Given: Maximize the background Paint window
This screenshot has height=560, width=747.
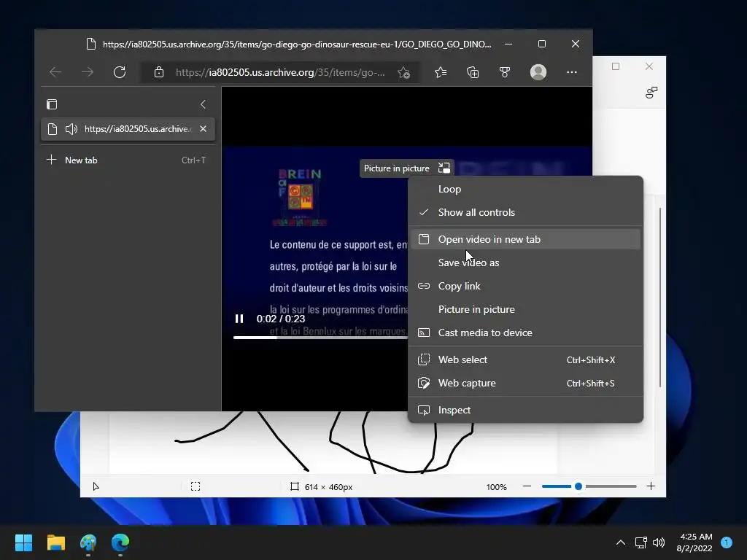Looking at the screenshot, I should (616, 66).
